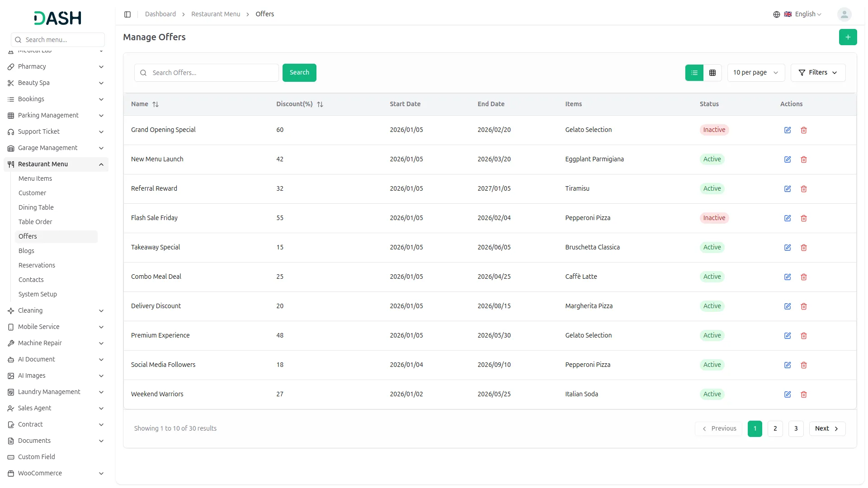Viewport: 868px width, 488px height.
Task: Click the add new offer plus button
Action: click(848, 37)
